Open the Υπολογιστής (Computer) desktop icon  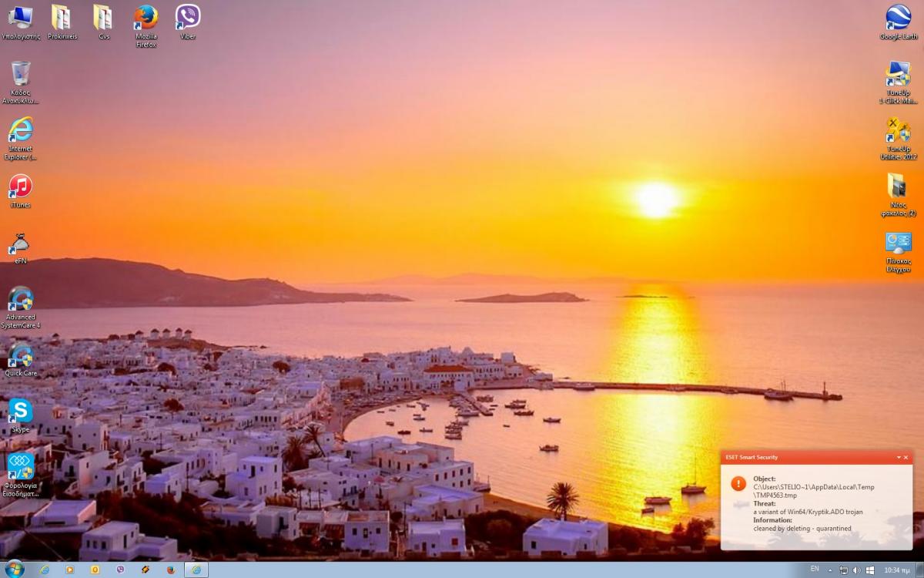21,22
